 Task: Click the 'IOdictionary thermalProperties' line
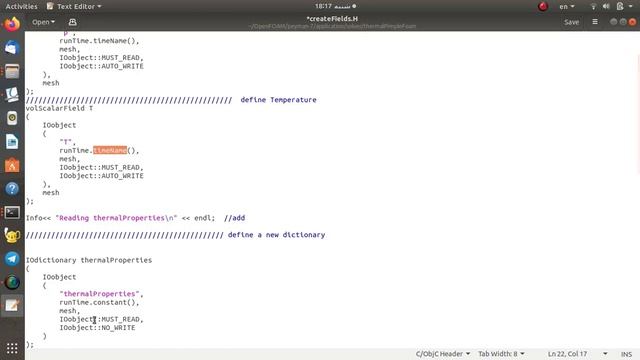click(x=89, y=260)
